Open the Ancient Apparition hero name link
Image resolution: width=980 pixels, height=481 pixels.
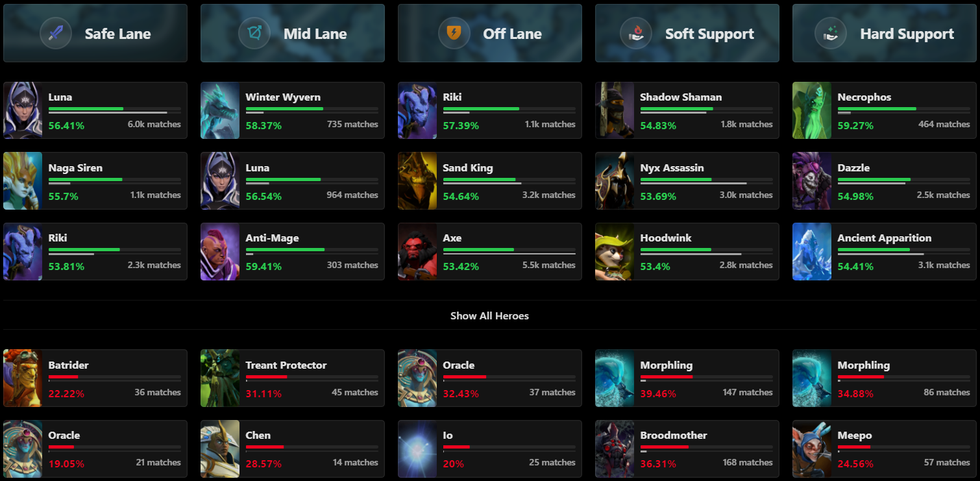coord(884,238)
